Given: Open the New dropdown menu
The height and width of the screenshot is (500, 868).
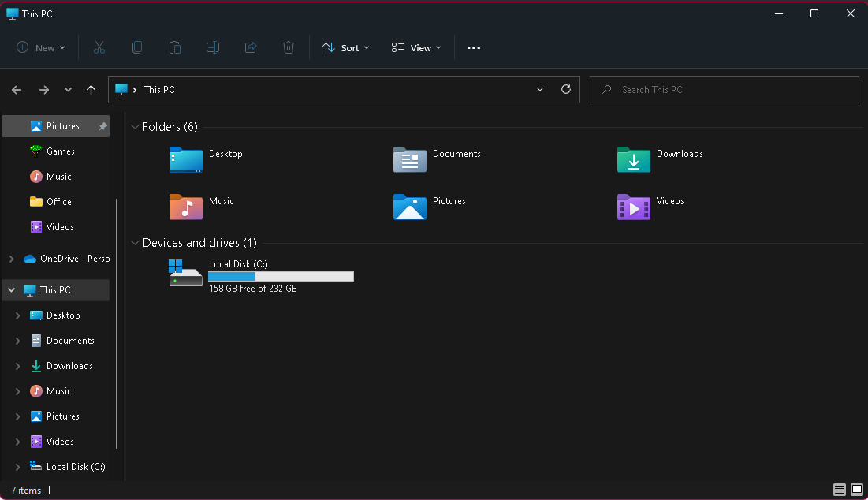Looking at the screenshot, I should pos(41,47).
